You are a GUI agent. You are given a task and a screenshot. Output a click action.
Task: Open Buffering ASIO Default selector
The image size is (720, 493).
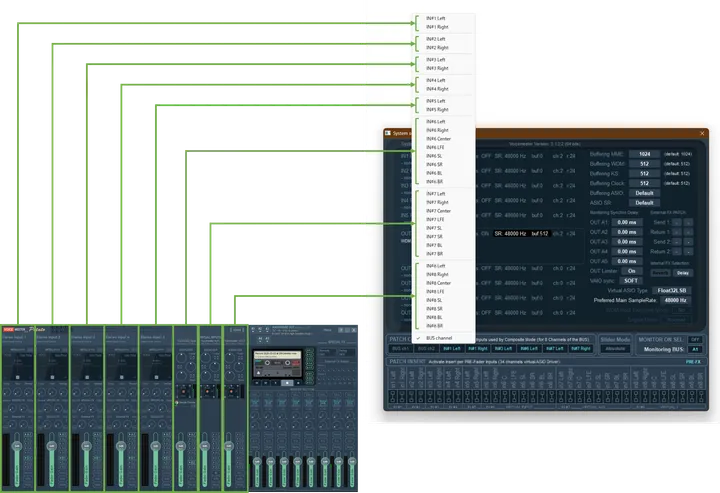[x=644, y=193]
